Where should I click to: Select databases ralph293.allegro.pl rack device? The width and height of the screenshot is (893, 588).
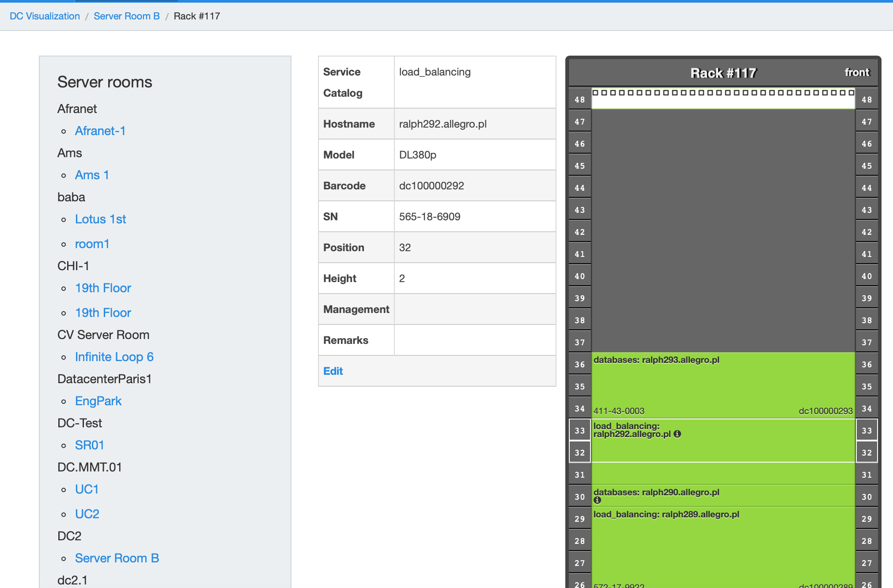723,385
